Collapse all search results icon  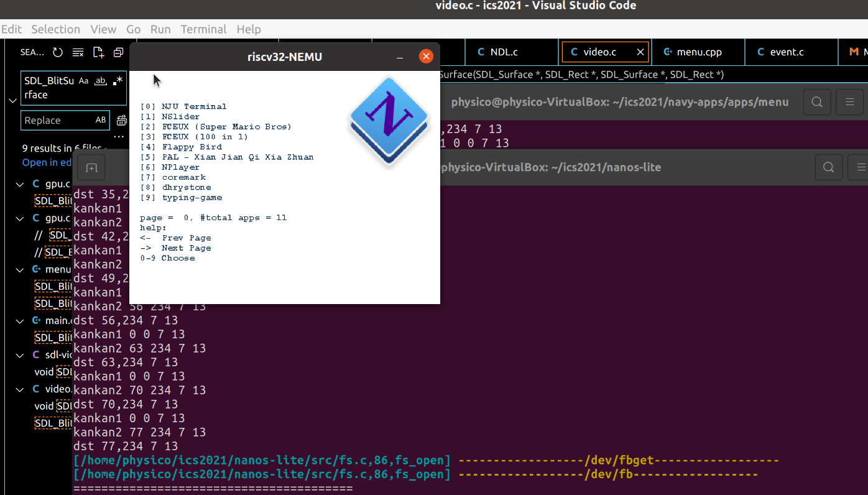[118, 52]
